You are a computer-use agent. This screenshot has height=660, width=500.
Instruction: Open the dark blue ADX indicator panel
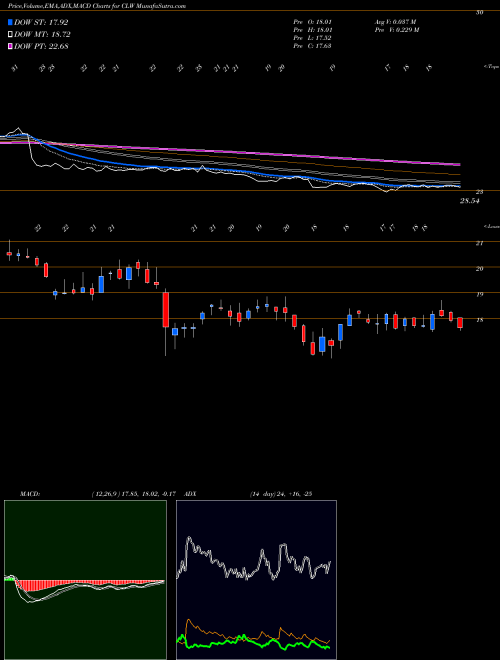[256, 580]
